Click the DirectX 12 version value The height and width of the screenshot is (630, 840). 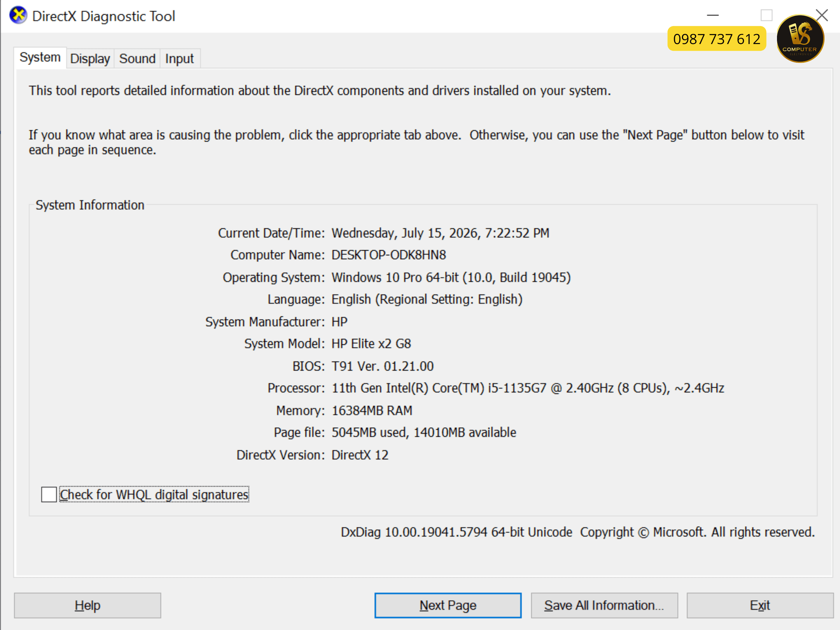pos(360,455)
